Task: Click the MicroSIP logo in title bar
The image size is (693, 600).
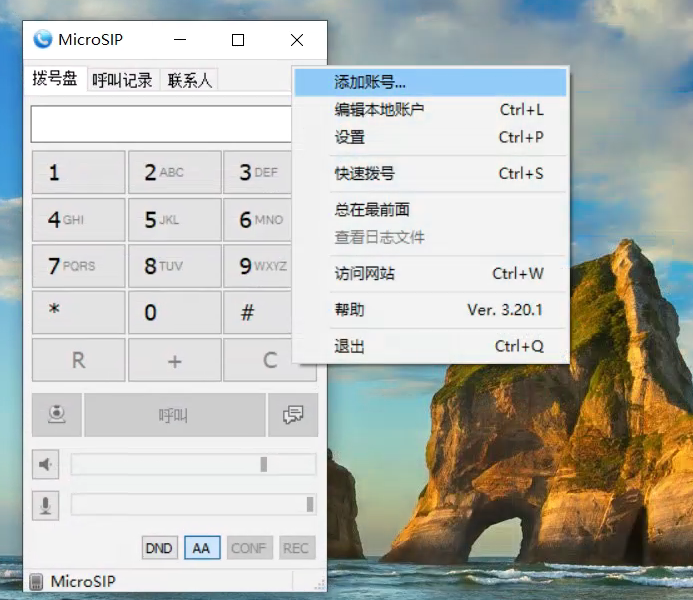Action: coord(43,40)
